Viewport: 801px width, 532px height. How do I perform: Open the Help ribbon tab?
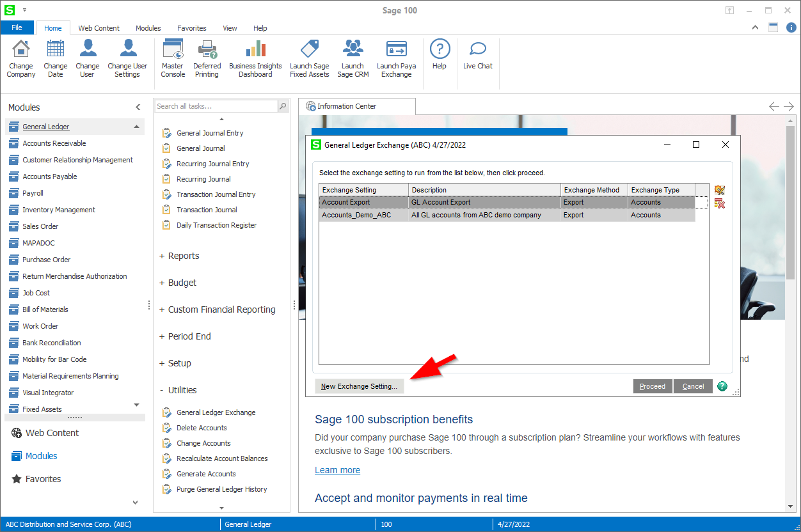point(260,28)
